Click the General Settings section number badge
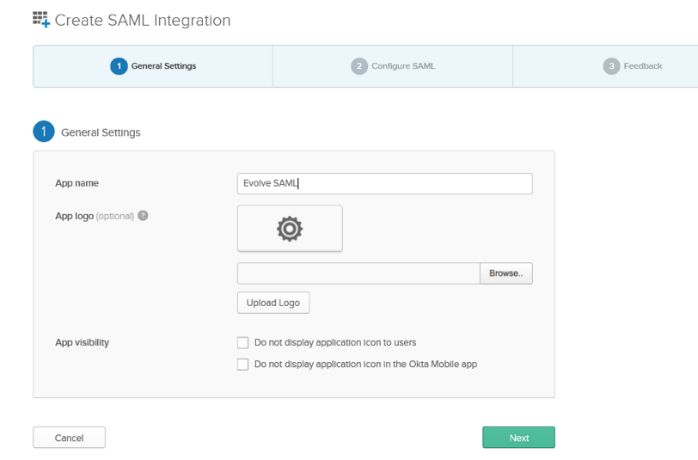Image resolution: width=698 pixels, height=460 pixels. click(x=44, y=132)
